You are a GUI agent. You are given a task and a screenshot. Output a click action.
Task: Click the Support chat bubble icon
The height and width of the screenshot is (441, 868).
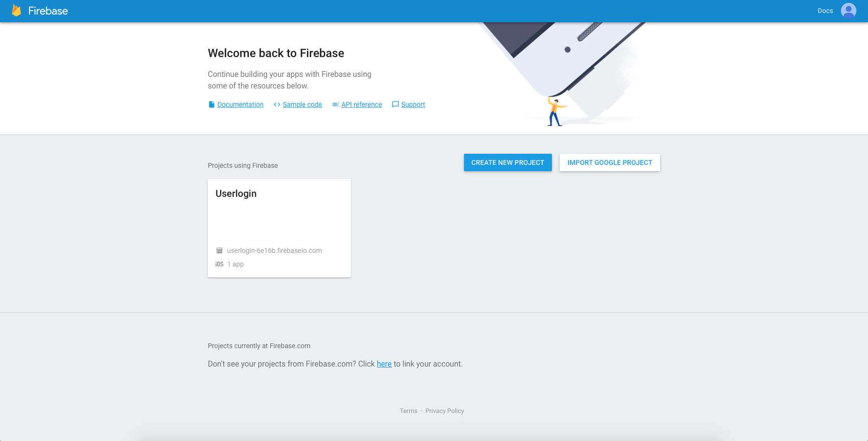[395, 104]
